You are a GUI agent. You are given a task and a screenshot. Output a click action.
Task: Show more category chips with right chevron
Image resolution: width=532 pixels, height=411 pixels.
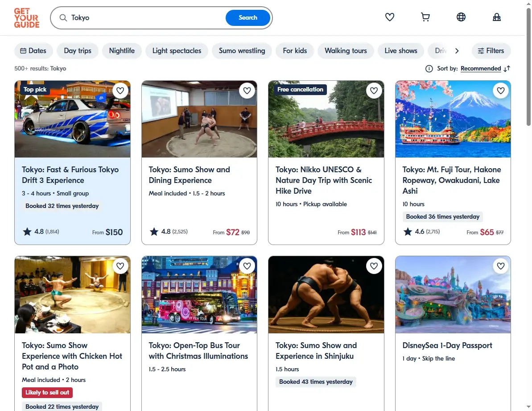[457, 51]
